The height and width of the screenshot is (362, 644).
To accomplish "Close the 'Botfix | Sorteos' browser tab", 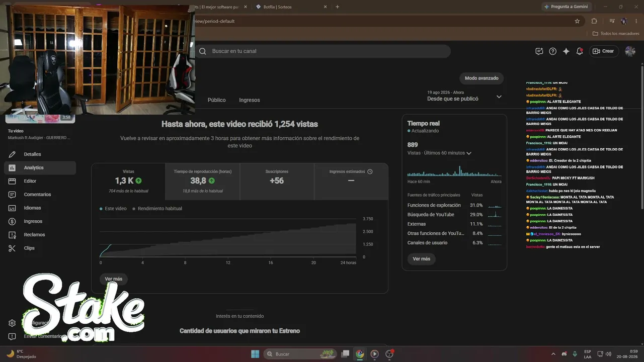I will pyautogui.click(x=326, y=7).
